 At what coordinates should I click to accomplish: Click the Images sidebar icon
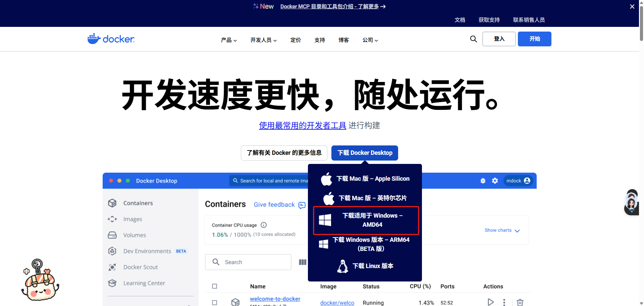(x=112, y=219)
